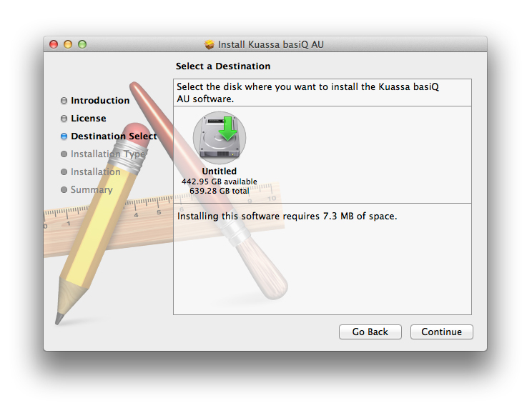Click the Installation Type step bullet
The height and width of the screenshot is (403, 532).
pyautogui.click(x=64, y=154)
